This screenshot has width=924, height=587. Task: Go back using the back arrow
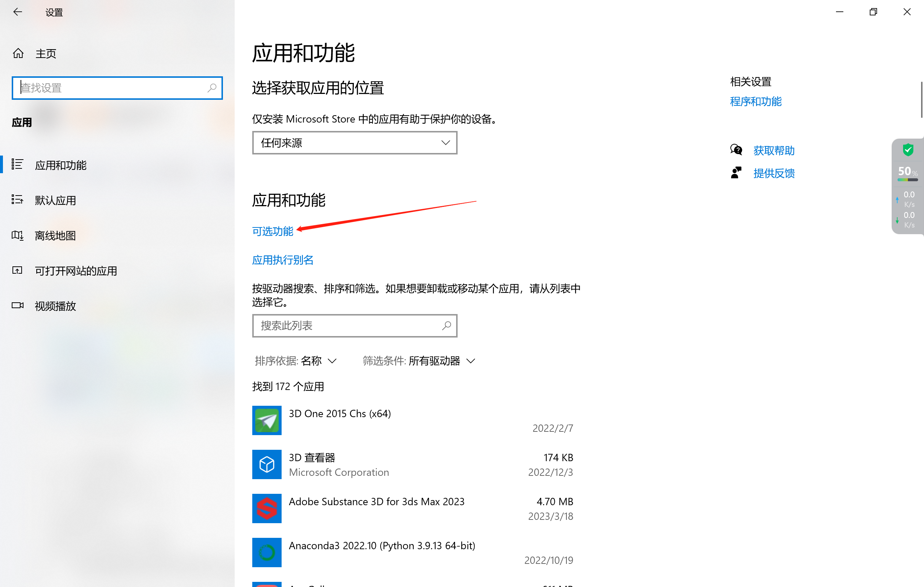click(x=18, y=12)
